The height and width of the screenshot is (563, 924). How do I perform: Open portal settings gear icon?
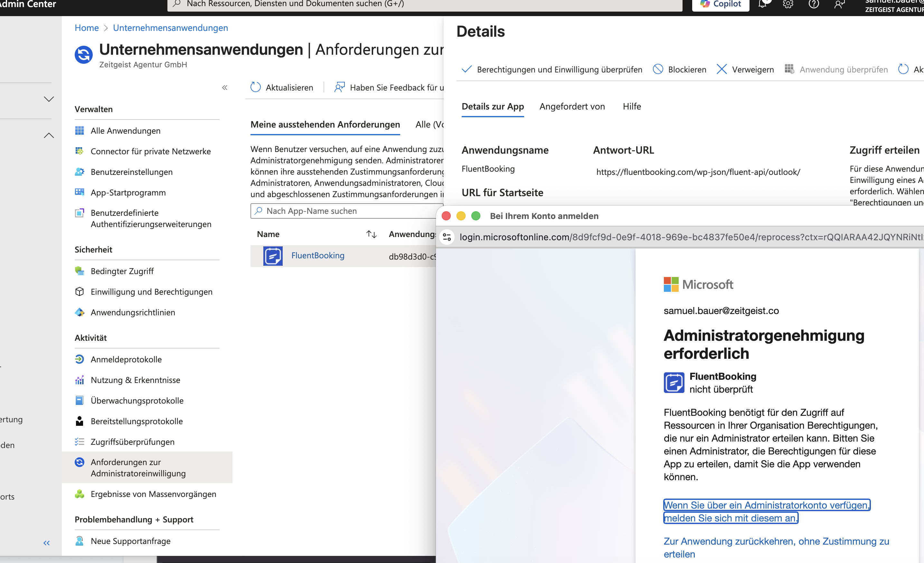point(788,4)
